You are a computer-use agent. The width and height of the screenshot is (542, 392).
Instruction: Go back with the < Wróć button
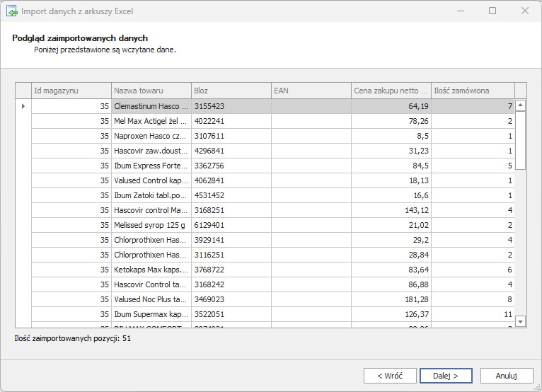tap(390, 376)
